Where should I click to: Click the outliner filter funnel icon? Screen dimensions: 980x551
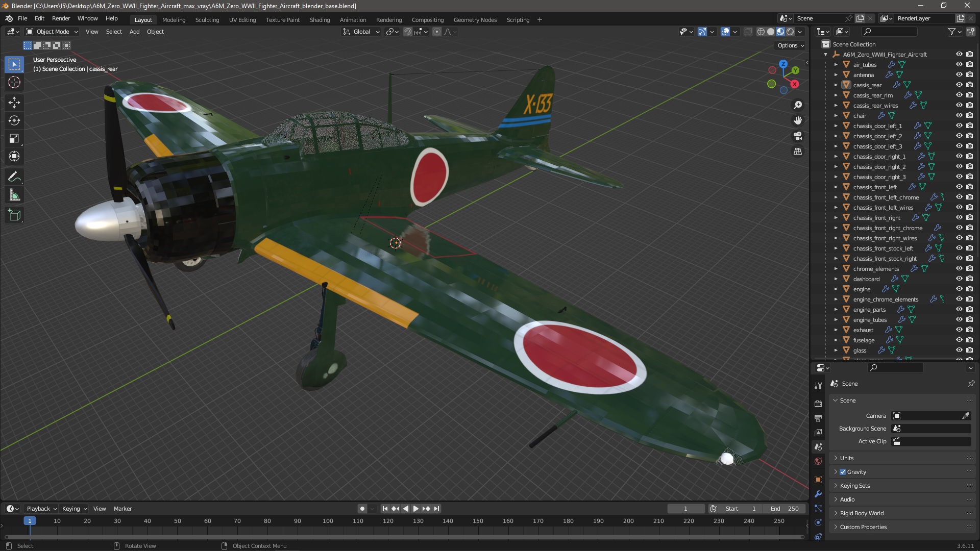[952, 32]
